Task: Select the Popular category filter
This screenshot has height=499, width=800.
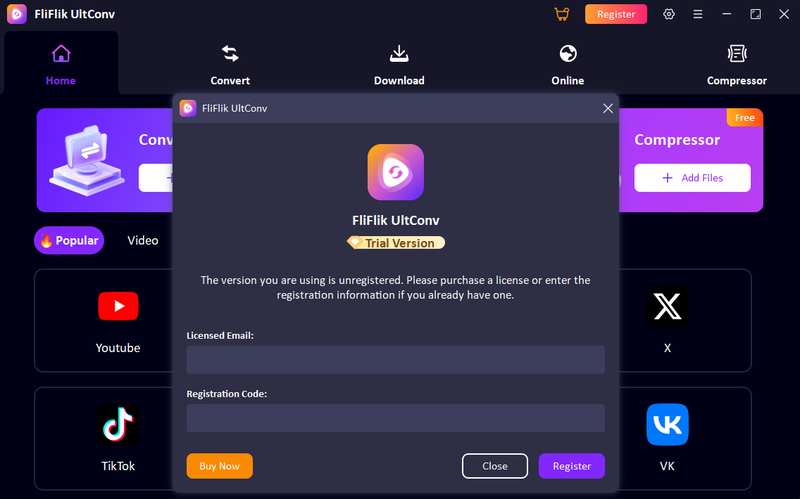Action: tap(69, 240)
